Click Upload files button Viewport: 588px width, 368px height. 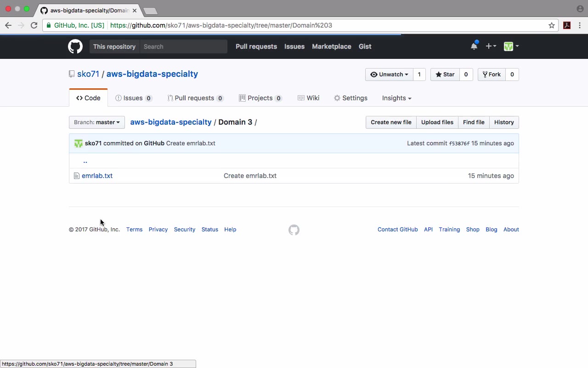coord(437,122)
